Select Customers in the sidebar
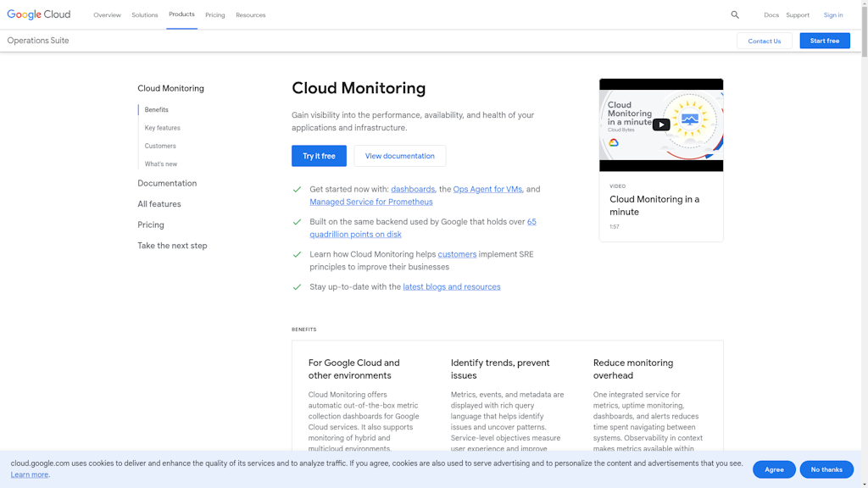This screenshot has height=488, width=868. pos(159,146)
